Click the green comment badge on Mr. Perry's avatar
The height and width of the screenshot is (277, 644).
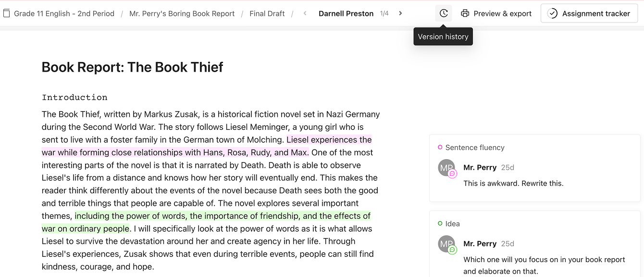click(452, 250)
